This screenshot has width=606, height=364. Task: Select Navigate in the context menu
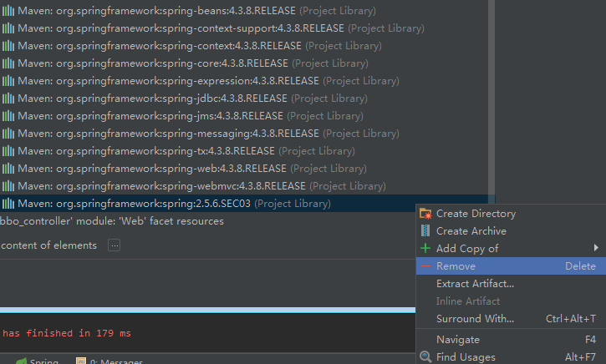[511, 340]
